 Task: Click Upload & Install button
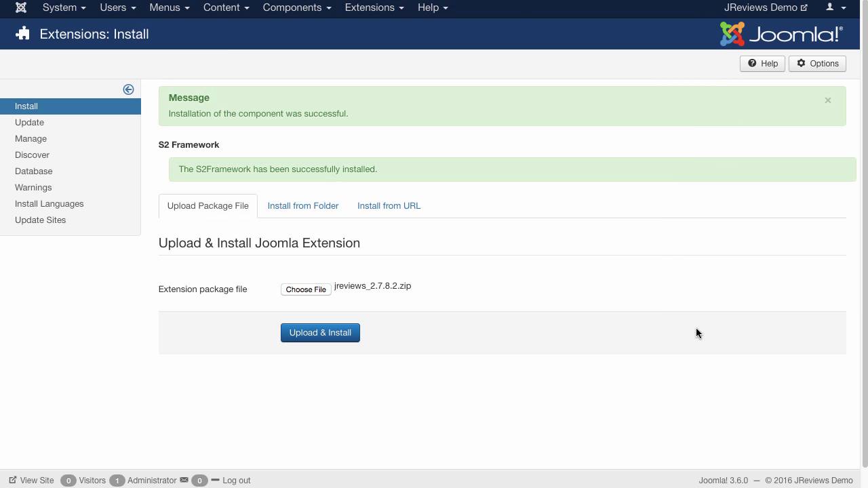(320, 333)
